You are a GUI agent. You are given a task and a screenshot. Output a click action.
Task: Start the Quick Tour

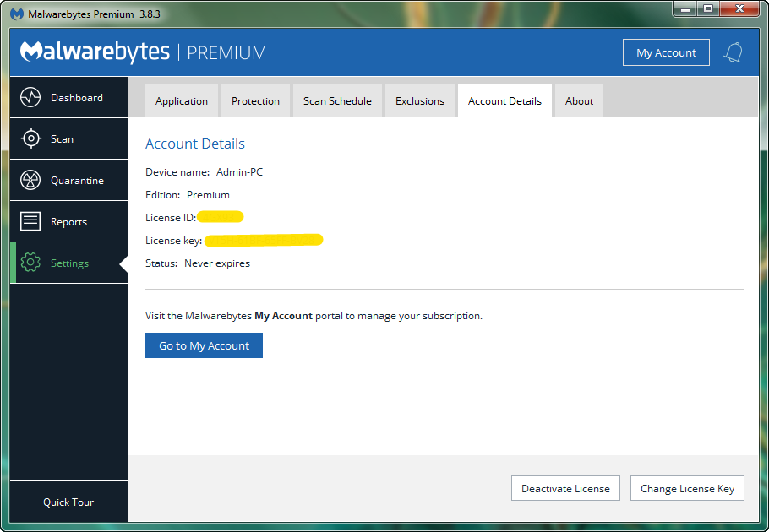coord(68,502)
